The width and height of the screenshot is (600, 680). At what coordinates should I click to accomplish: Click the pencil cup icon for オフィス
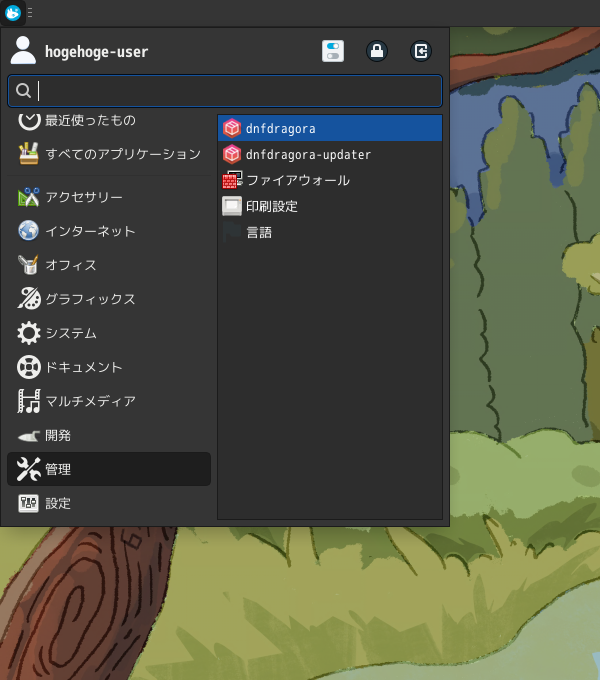29,265
